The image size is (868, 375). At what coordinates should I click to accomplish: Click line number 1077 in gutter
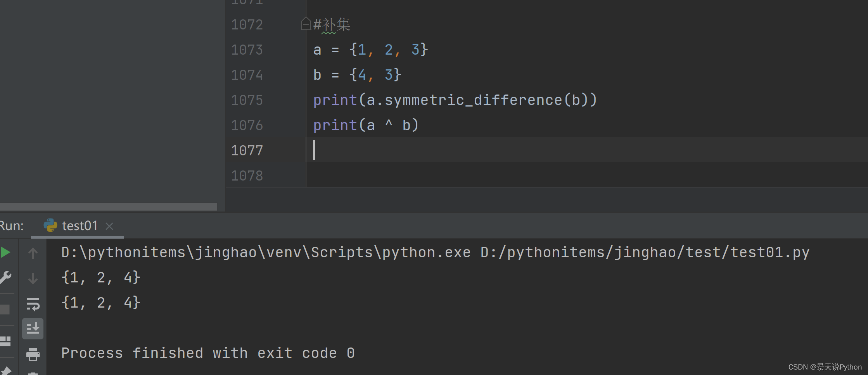pyautogui.click(x=247, y=151)
